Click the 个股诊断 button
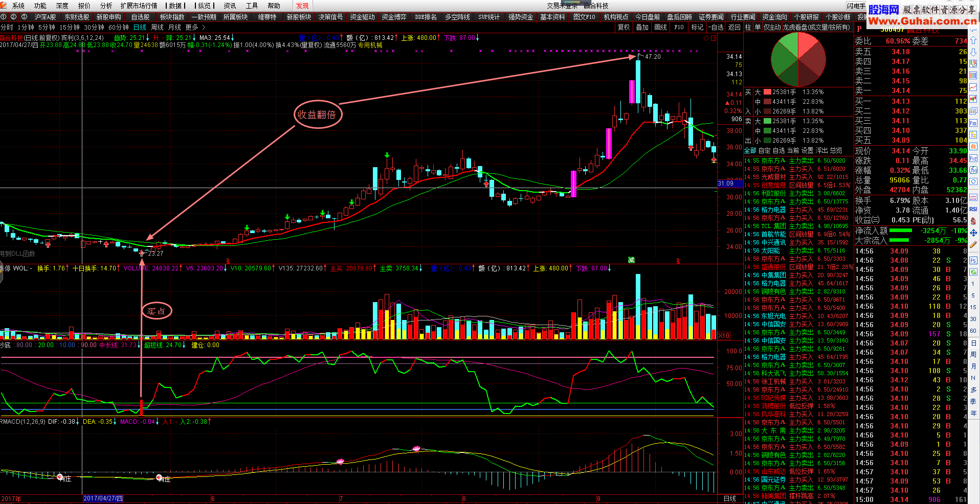980x504 pixels. 838,17
